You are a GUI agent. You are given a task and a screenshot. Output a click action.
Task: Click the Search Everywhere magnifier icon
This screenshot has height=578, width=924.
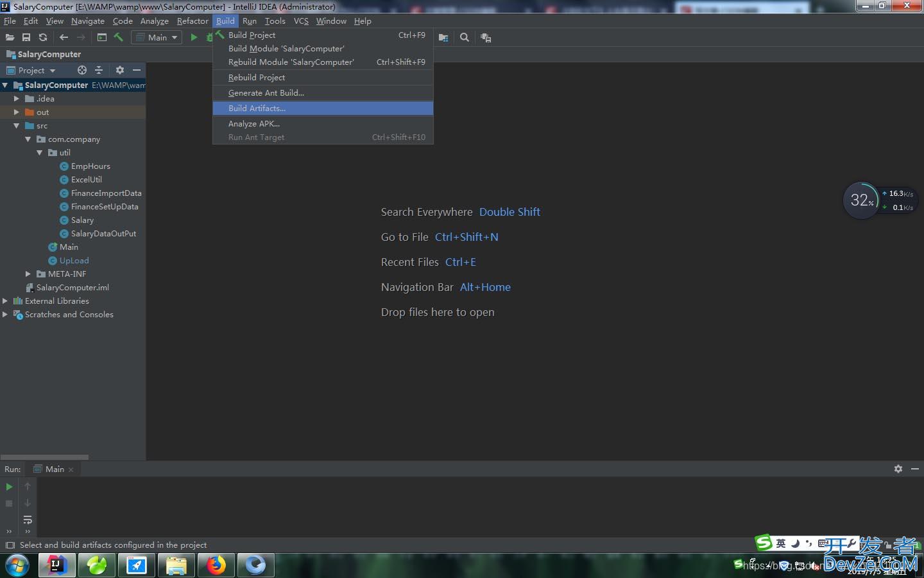pos(465,38)
